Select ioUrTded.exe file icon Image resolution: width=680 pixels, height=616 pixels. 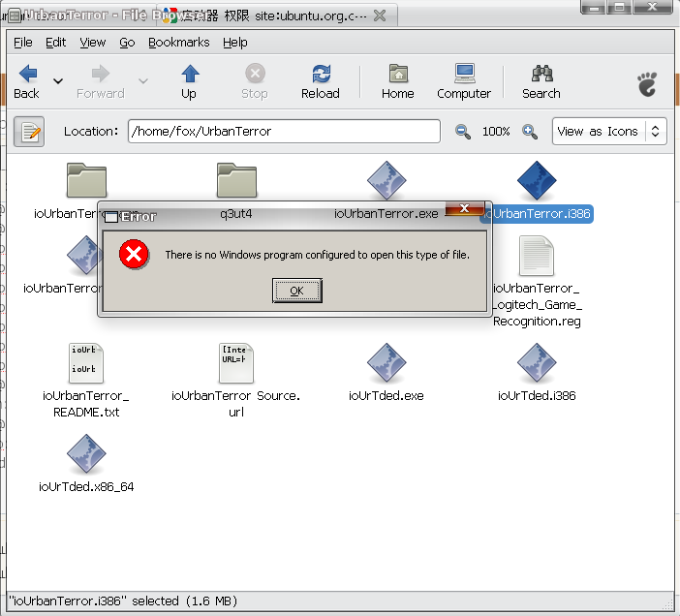(386, 362)
